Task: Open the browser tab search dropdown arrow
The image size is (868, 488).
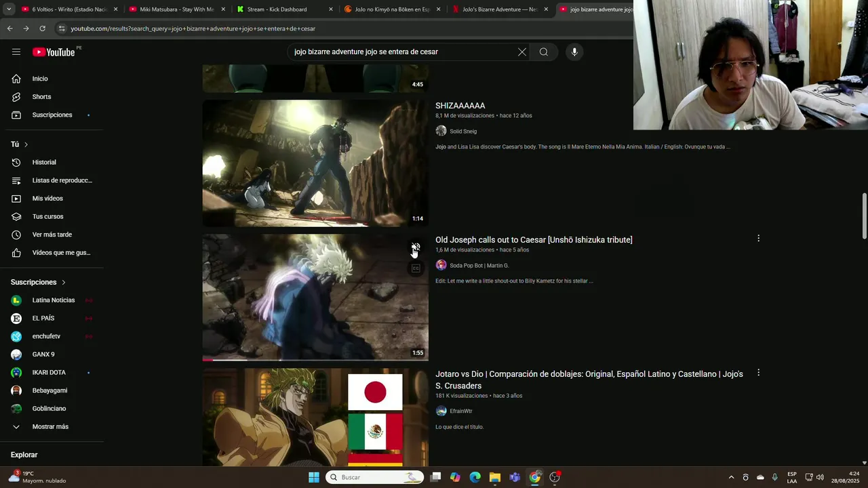Action: 8,9
